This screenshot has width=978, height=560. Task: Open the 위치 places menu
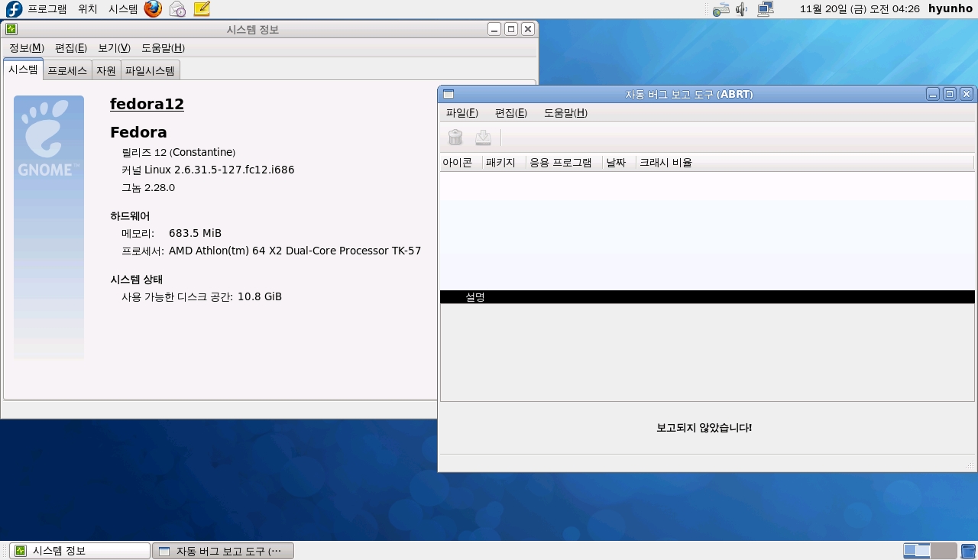[88, 9]
